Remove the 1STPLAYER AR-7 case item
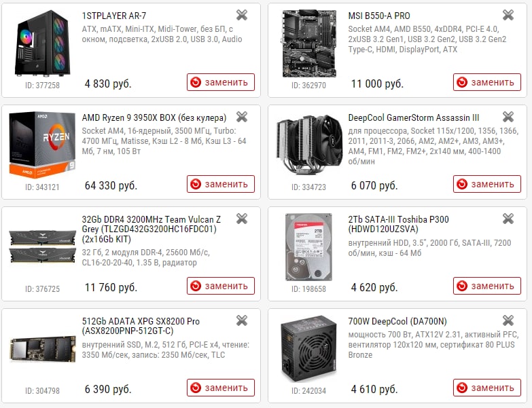This screenshot has width=532, height=408. (x=242, y=15)
